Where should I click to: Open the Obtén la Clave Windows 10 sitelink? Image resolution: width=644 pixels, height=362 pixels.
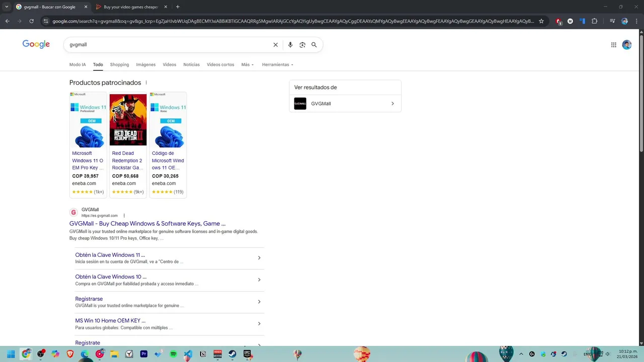click(x=111, y=277)
